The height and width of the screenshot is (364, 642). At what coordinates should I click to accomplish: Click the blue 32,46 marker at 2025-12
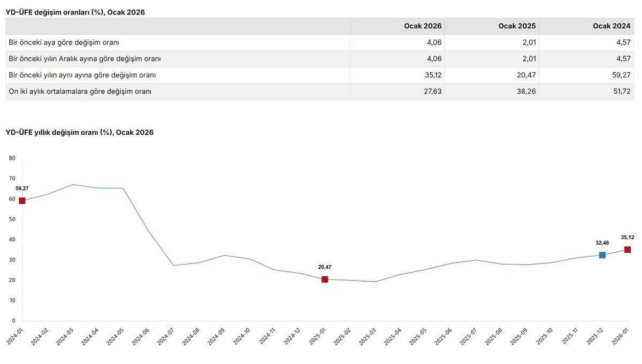602,255
